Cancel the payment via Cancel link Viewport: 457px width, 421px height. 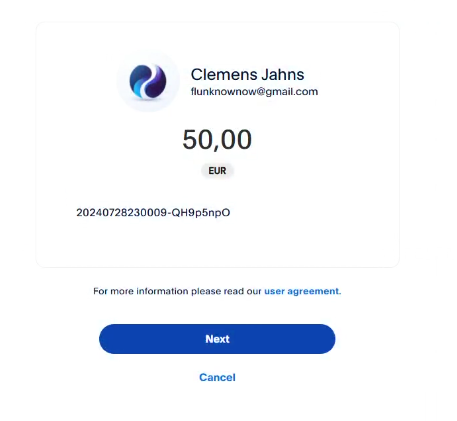pos(217,377)
